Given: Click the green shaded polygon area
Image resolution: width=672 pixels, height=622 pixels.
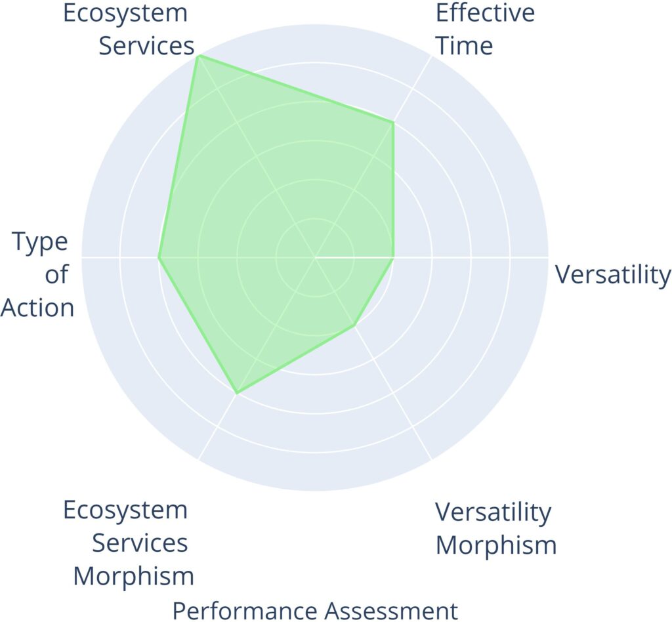Looking at the screenshot, I should coord(276,197).
